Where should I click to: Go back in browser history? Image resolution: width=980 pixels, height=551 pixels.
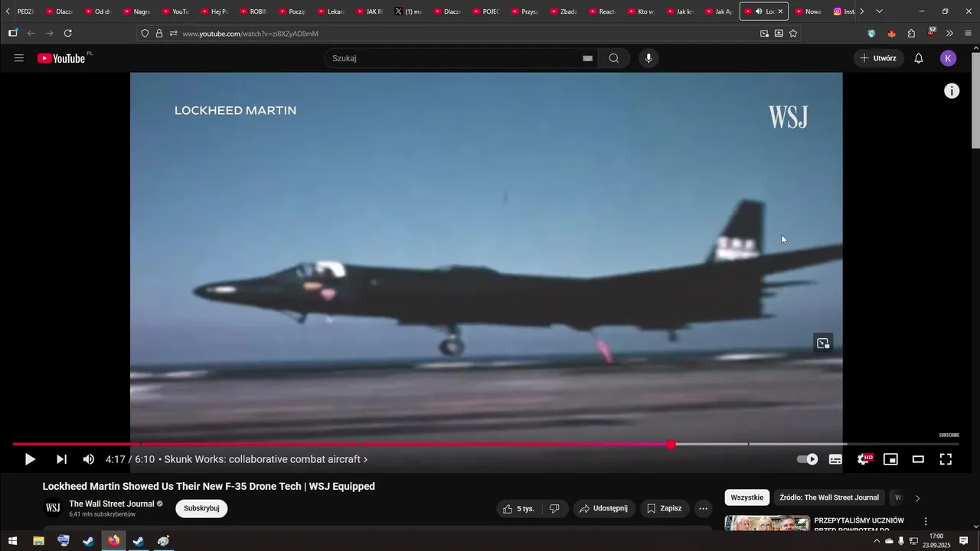pyautogui.click(x=31, y=33)
